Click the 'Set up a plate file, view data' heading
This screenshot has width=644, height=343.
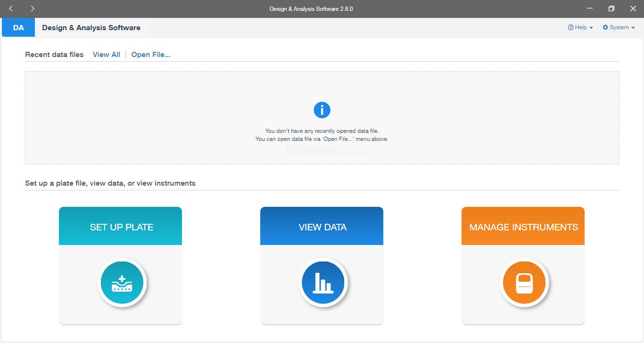click(x=110, y=183)
